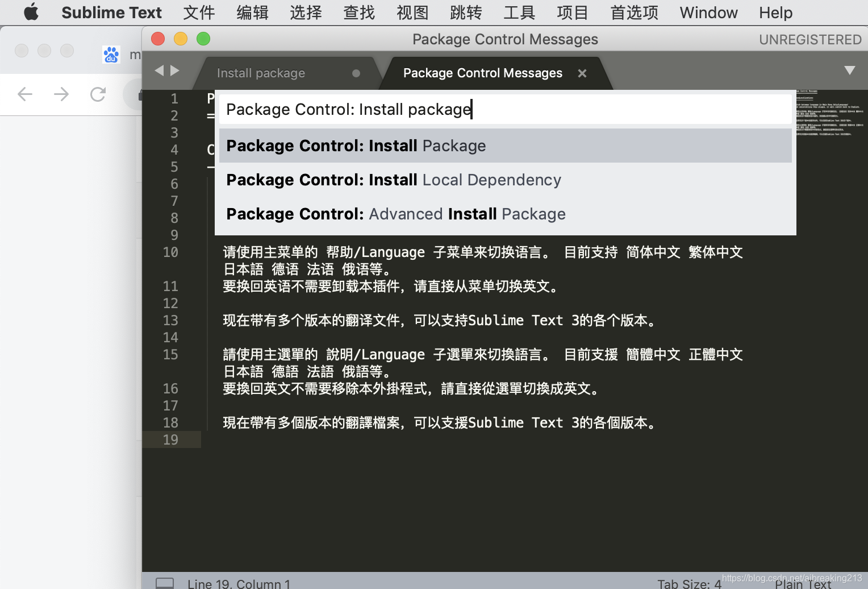Viewport: 868px width, 589px height.
Task: Click the new file icon in the status bar
Action: click(x=165, y=582)
